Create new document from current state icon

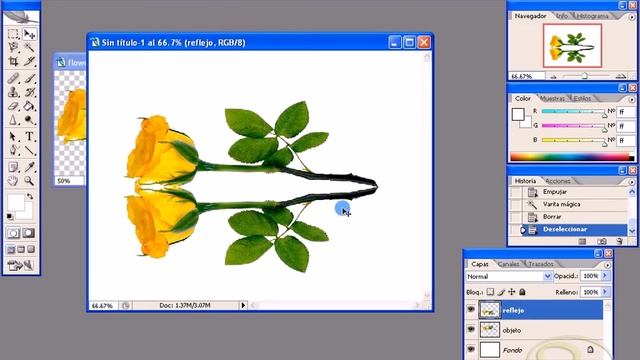582,241
